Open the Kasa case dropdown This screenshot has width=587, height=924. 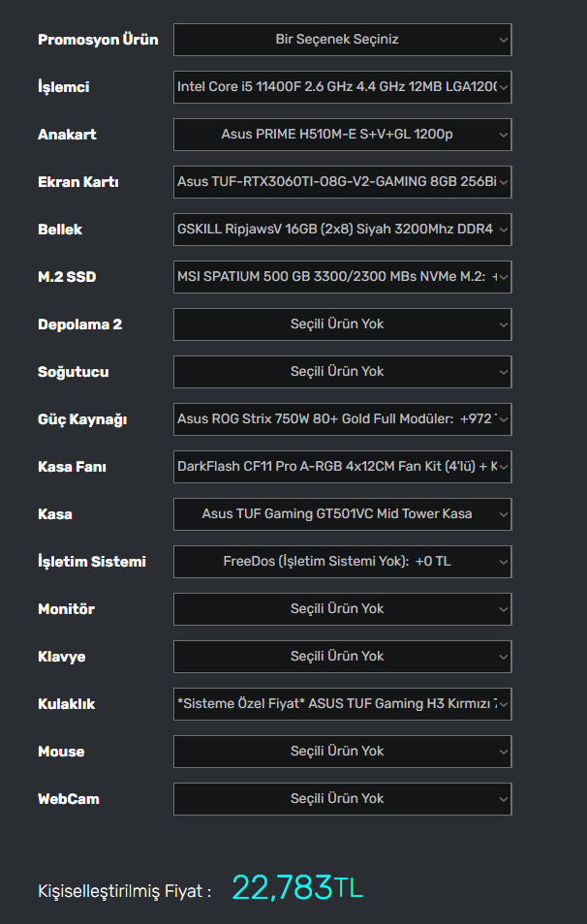point(342,514)
